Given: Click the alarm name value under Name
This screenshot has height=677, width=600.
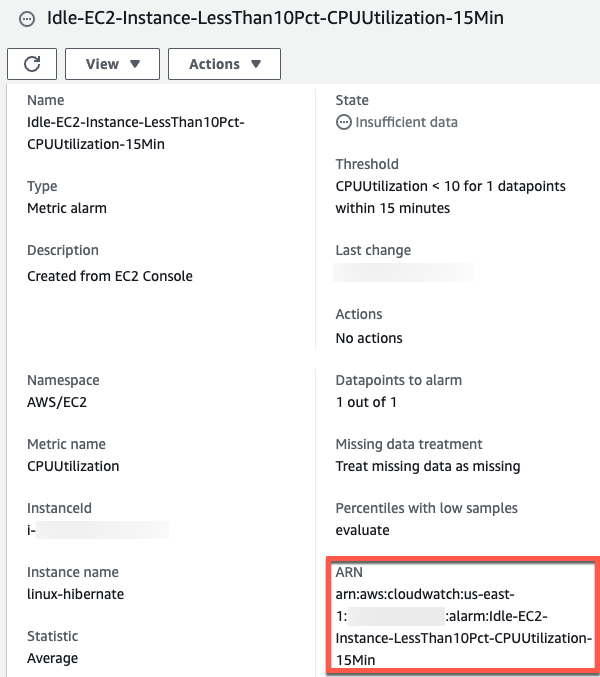Looking at the screenshot, I should (135, 133).
